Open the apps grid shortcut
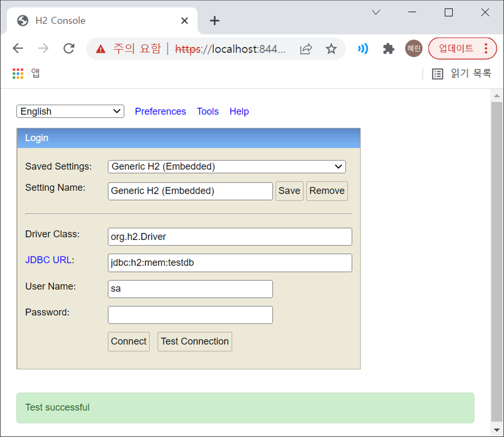The width and height of the screenshot is (504, 437). click(18, 73)
